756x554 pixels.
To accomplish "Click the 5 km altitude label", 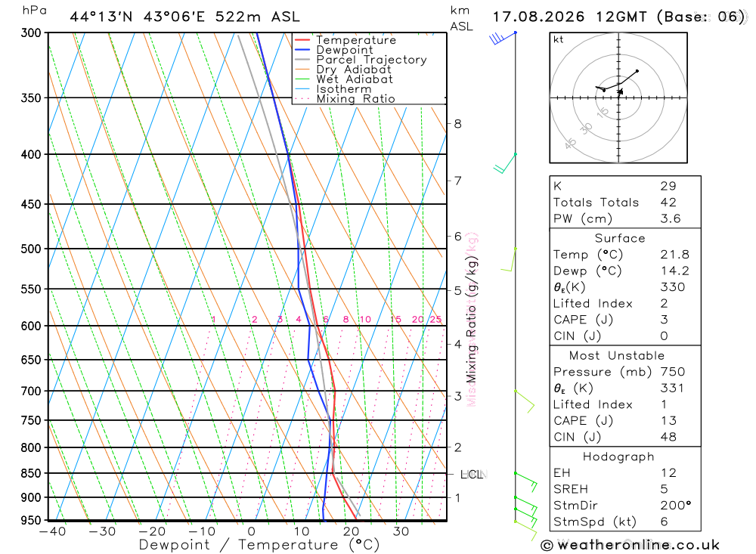I will [457, 291].
